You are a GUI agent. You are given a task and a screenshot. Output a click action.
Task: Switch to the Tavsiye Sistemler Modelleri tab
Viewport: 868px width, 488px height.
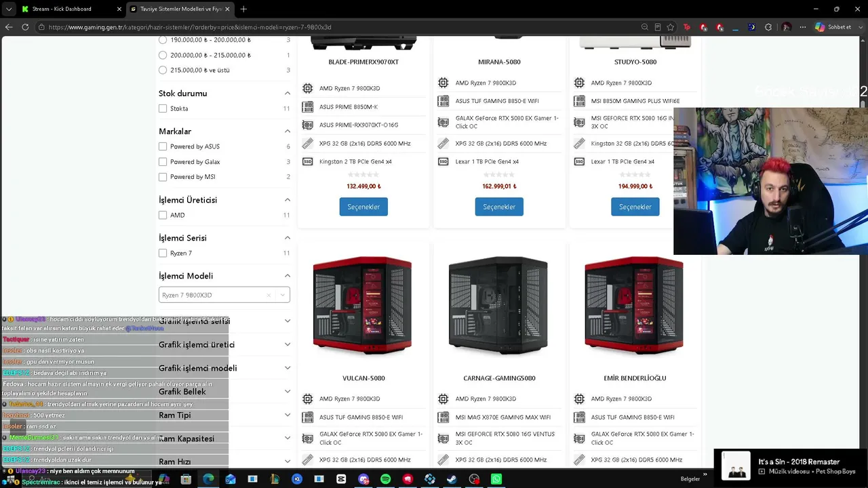click(x=180, y=9)
